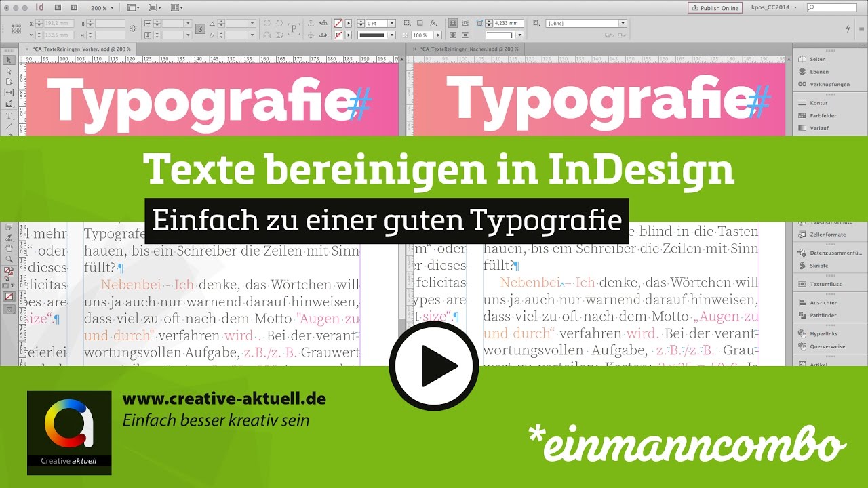This screenshot has width=868, height=488.
Task: Switch to CA_TexteReiningen_Vorher.indd tab
Action: [81, 49]
